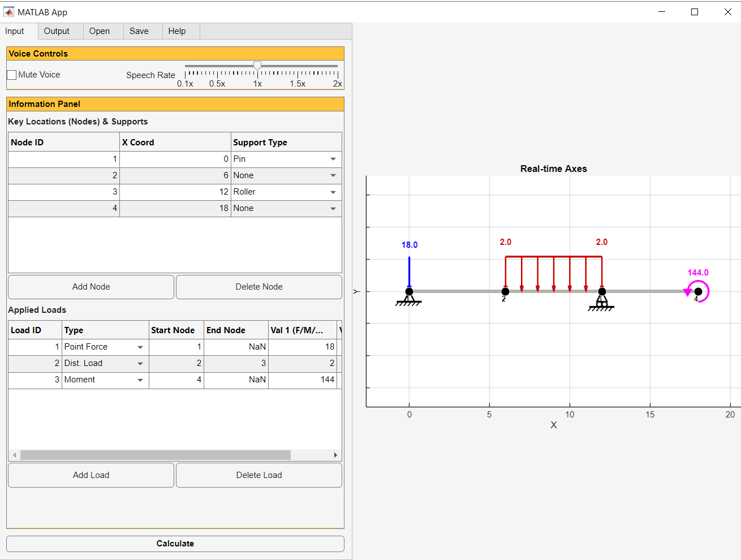
Task: Click Val 1 cell with value 144
Action: pos(303,380)
